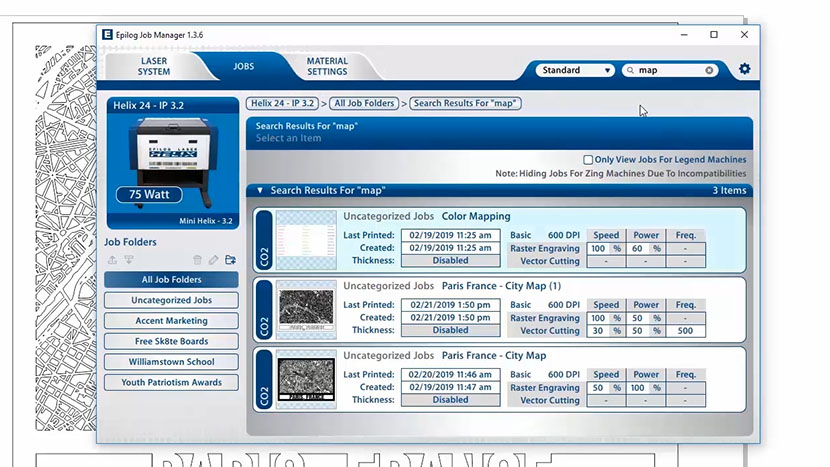This screenshot has height=467, width=830.
Task: Open the settings gear icon
Action: click(x=744, y=70)
